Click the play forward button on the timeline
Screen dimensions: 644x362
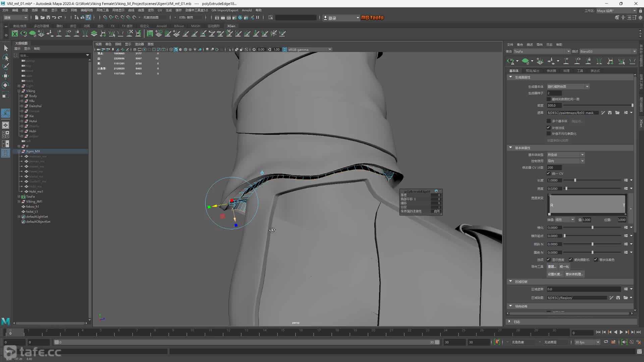click(621, 332)
